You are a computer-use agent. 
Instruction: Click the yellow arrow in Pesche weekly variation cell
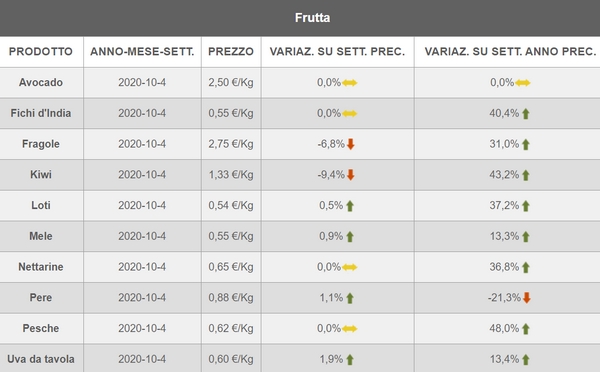[x=349, y=329]
